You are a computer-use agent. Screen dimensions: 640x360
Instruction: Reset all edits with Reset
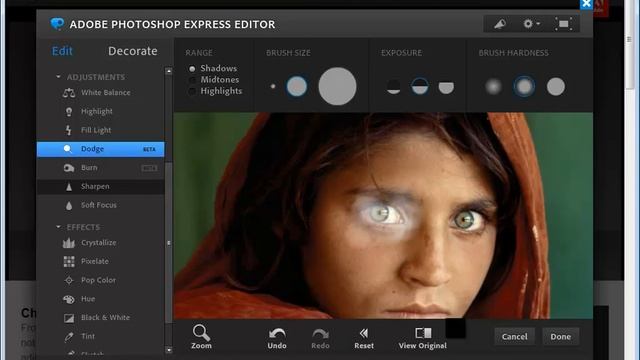[364, 338]
